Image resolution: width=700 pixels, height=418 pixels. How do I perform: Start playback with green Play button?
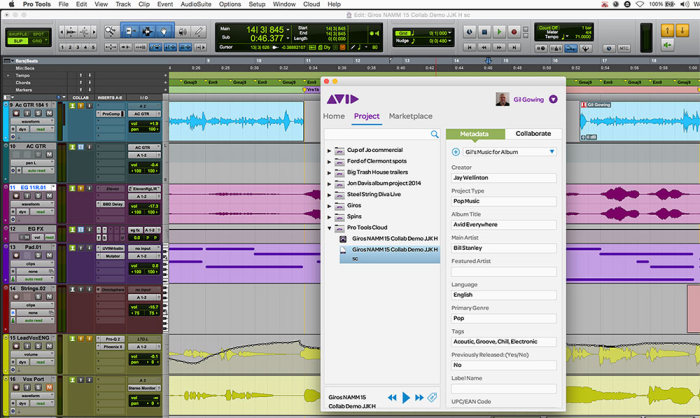pos(499,32)
